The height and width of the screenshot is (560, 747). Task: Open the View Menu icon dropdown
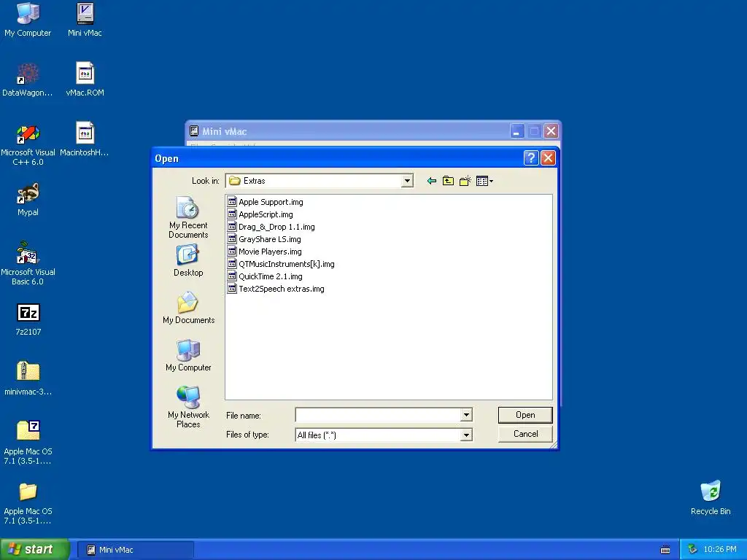(x=484, y=181)
